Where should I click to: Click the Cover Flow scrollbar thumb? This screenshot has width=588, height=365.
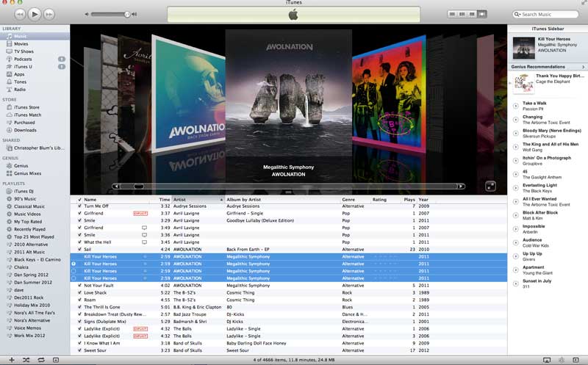139,187
